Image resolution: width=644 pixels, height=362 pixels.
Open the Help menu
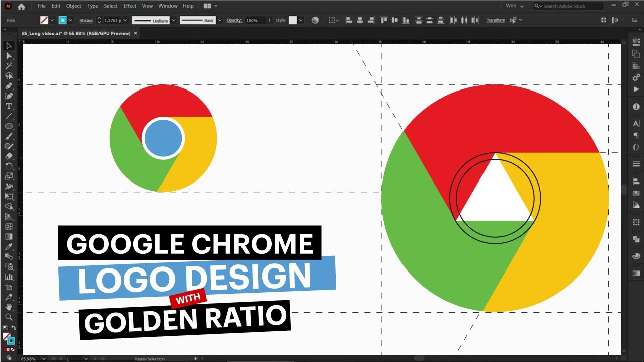pyautogui.click(x=188, y=6)
